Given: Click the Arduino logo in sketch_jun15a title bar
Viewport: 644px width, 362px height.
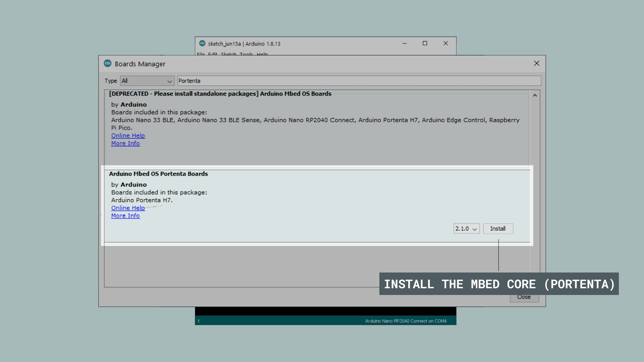Looking at the screenshot, I should coord(202,43).
